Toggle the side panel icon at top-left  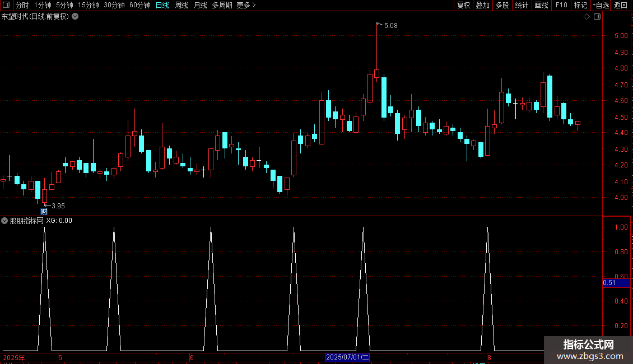6,5
